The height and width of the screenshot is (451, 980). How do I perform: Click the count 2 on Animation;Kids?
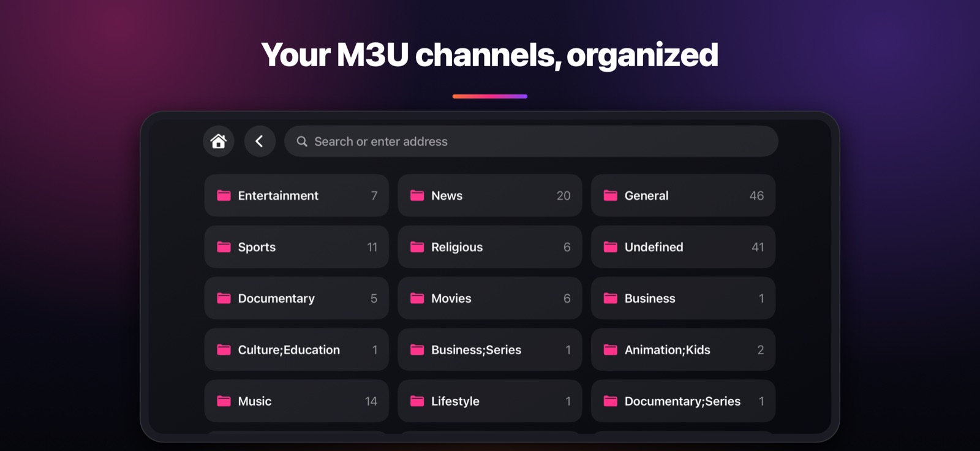point(761,350)
